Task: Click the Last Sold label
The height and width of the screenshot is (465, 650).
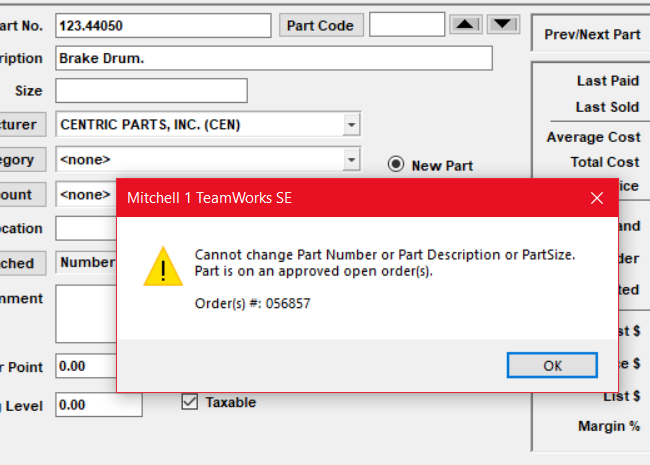Action: 607,107
